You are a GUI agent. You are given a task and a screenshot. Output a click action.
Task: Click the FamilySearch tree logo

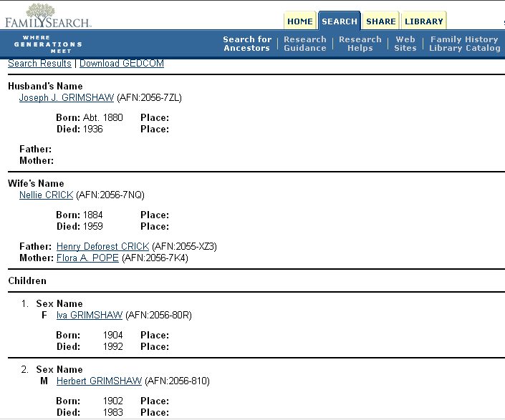tap(48, 16)
